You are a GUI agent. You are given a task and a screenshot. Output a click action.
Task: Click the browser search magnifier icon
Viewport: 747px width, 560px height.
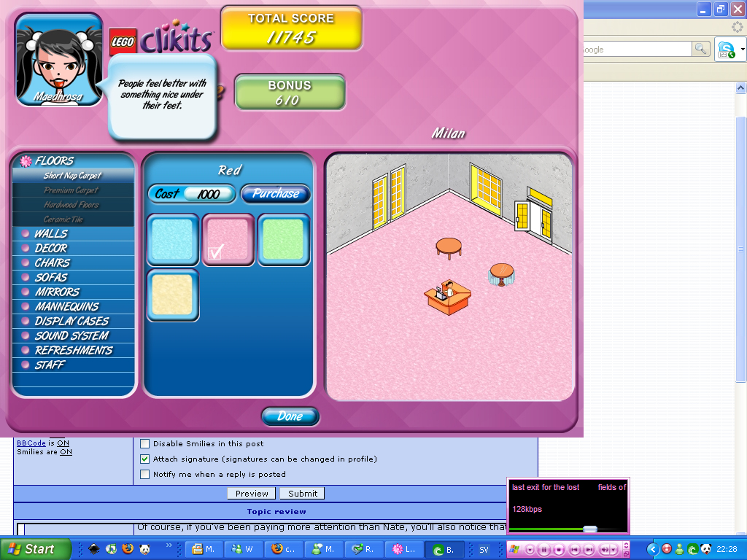[701, 49]
